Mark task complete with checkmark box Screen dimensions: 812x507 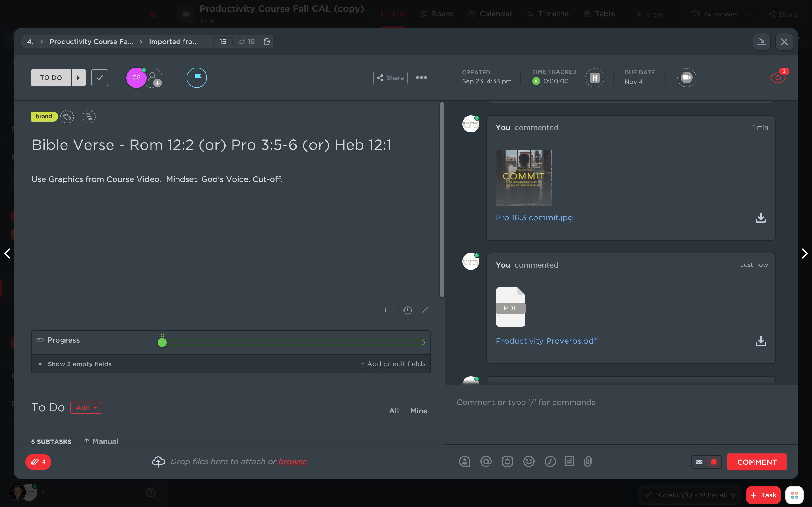(x=100, y=78)
